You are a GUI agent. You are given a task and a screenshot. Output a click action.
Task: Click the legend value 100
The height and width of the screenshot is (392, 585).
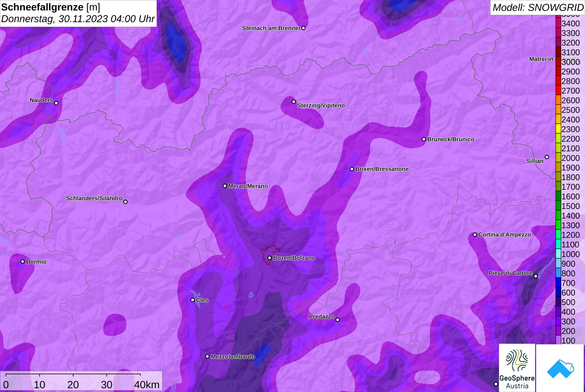(568, 341)
